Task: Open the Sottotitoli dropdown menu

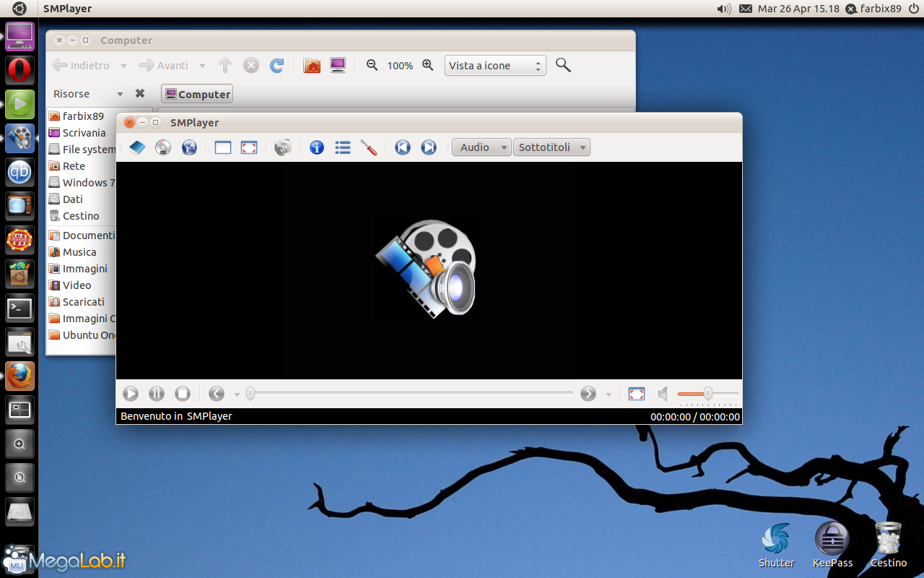Action: 552,147
